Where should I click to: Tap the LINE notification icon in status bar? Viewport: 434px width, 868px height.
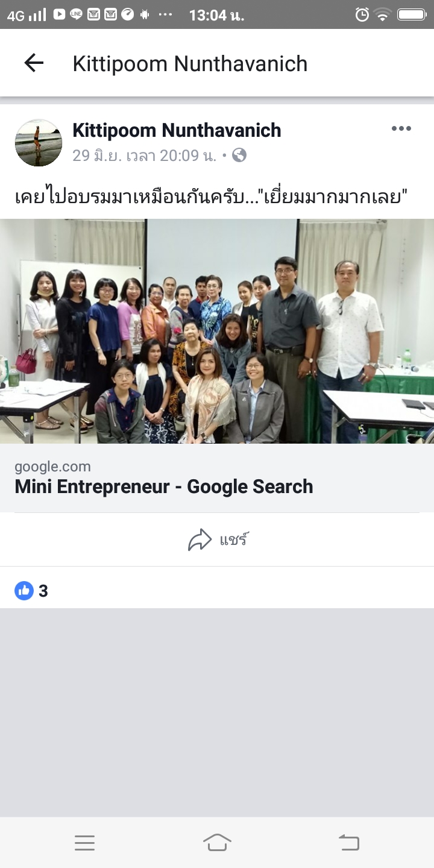(76, 14)
